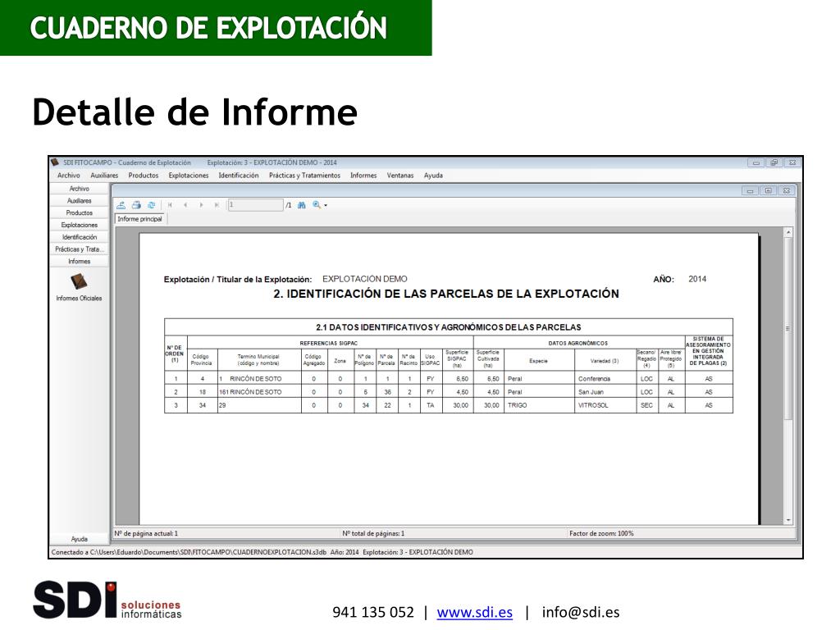Minimize the inner report window
This screenshot has width=840, height=630.
pos(750,190)
